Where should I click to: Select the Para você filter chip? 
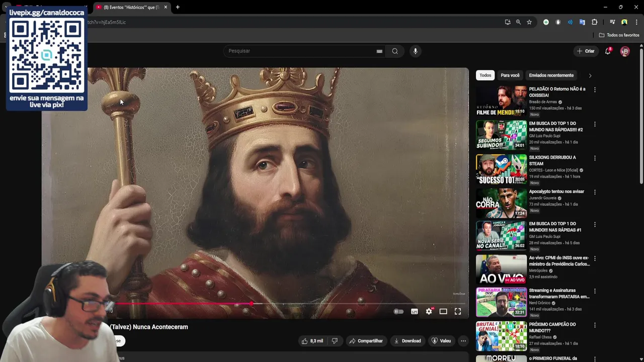[x=510, y=75]
